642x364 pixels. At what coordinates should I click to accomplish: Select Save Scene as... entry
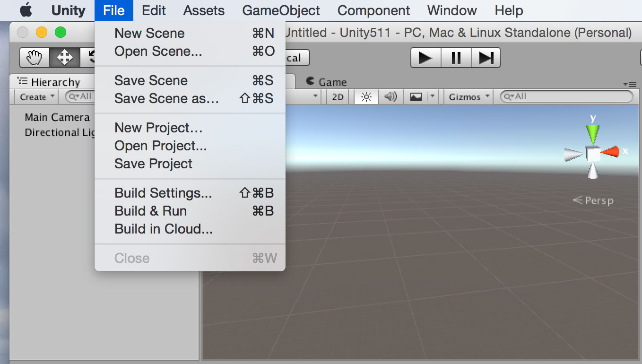[190, 98]
